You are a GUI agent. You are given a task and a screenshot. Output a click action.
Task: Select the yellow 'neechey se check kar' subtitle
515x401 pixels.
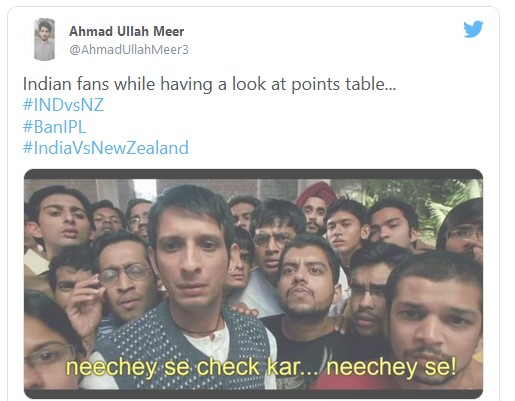261,367
